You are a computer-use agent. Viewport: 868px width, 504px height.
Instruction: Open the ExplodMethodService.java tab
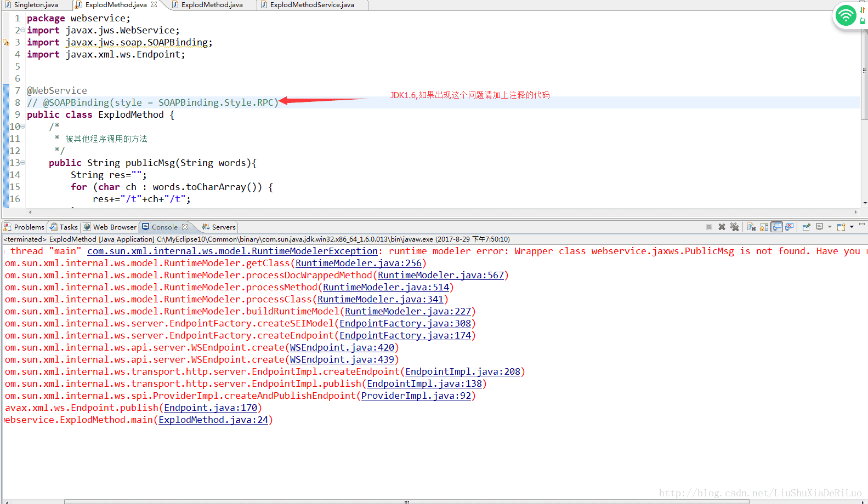click(311, 4)
